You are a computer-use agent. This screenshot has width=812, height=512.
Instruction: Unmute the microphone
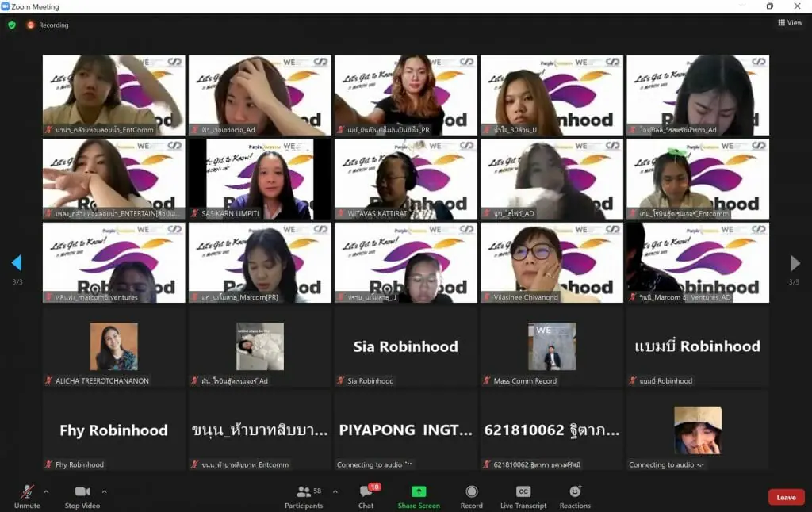[x=27, y=496]
